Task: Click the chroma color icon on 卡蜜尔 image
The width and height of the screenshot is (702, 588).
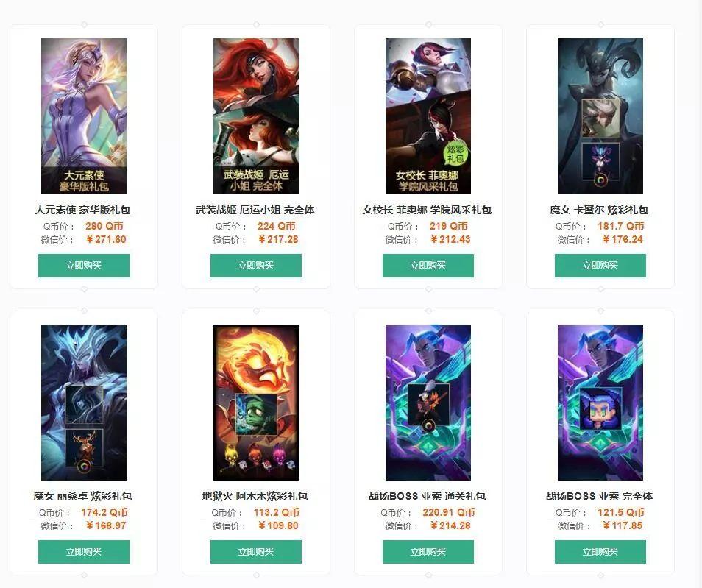Action: coord(600,180)
